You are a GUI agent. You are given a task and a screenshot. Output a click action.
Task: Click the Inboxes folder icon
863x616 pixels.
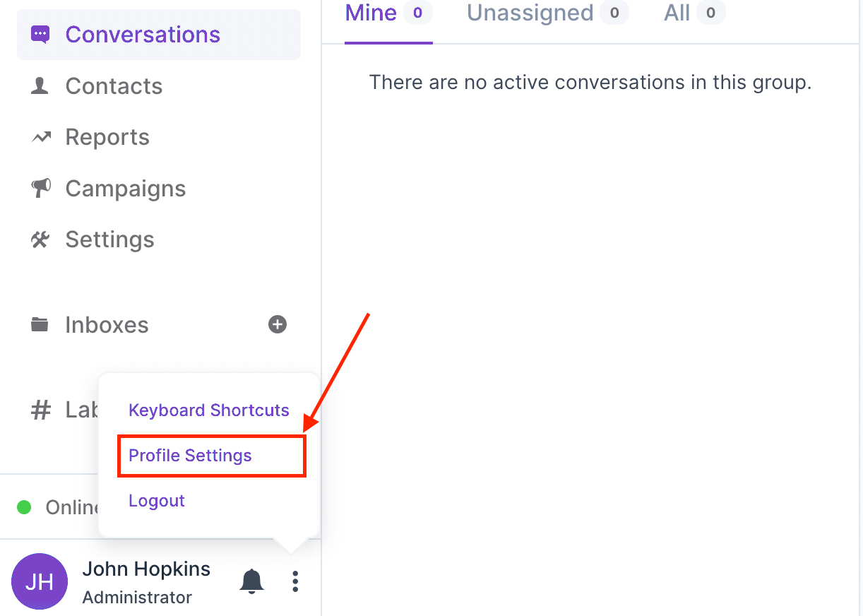pyautogui.click(x=40, y=325)
